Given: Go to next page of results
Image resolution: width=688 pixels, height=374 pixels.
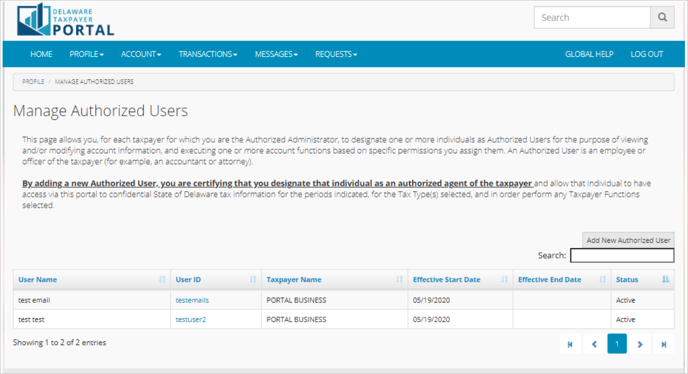Looking at the screenshot, I should pyautogui.click(x=640, y=344).
